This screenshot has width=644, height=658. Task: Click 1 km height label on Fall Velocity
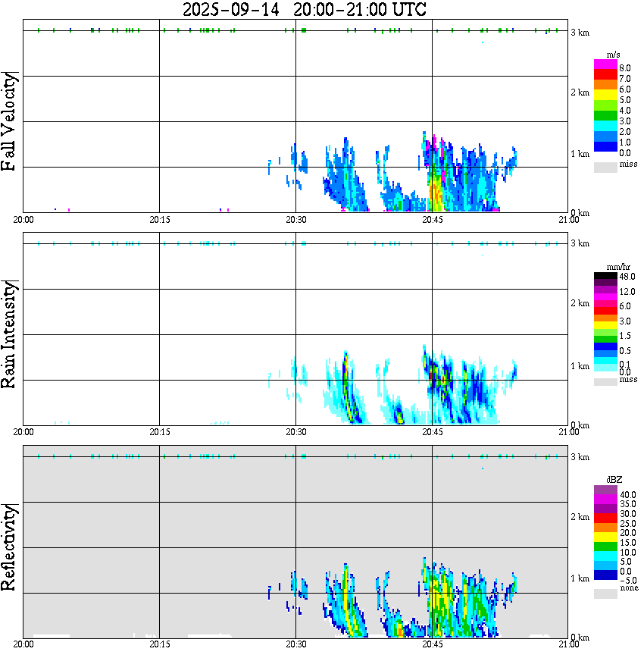[580, 154]
